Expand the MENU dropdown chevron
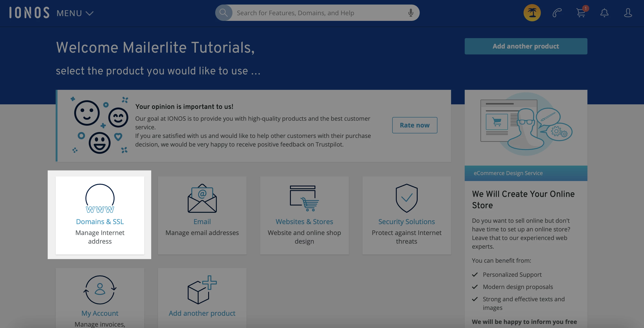644x328 pixels. [90, 13]
